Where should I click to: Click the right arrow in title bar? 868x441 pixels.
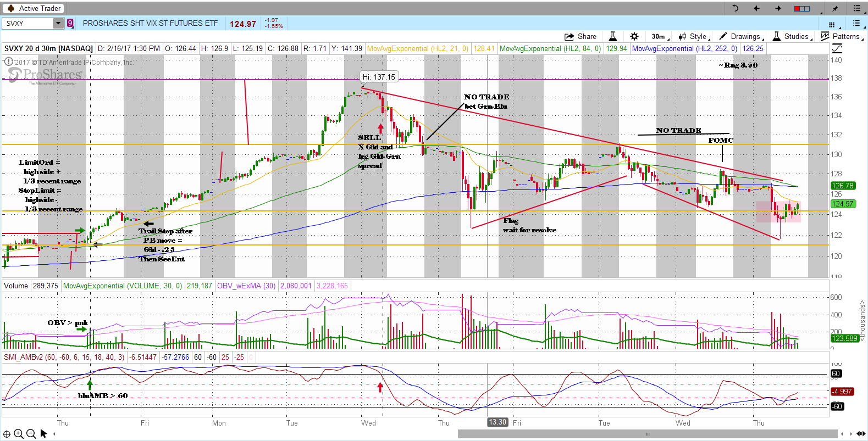click(778, 8)
